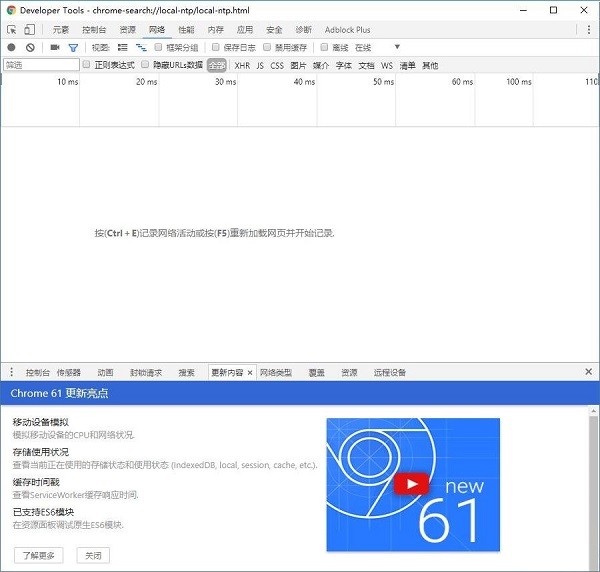This screenshot has height=572, width=600.
Task: Close the 更新内容 drawer tab
Action: tap(250, 373)
